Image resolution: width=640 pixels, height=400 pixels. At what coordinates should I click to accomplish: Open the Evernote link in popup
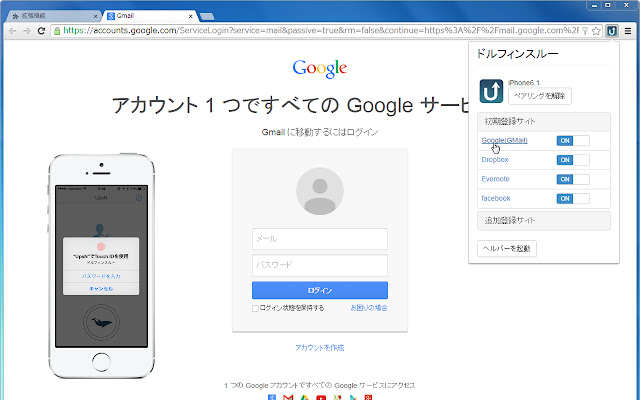496,179
